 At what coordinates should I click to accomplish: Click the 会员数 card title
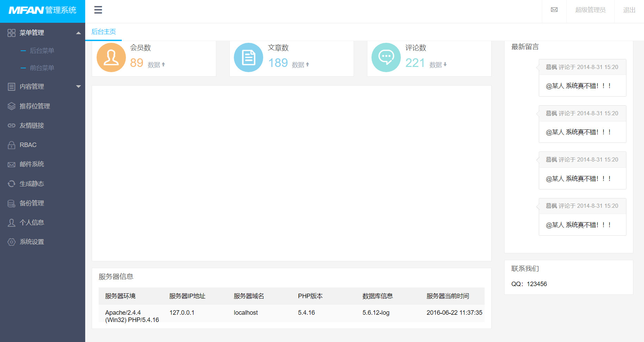(140, 48)
